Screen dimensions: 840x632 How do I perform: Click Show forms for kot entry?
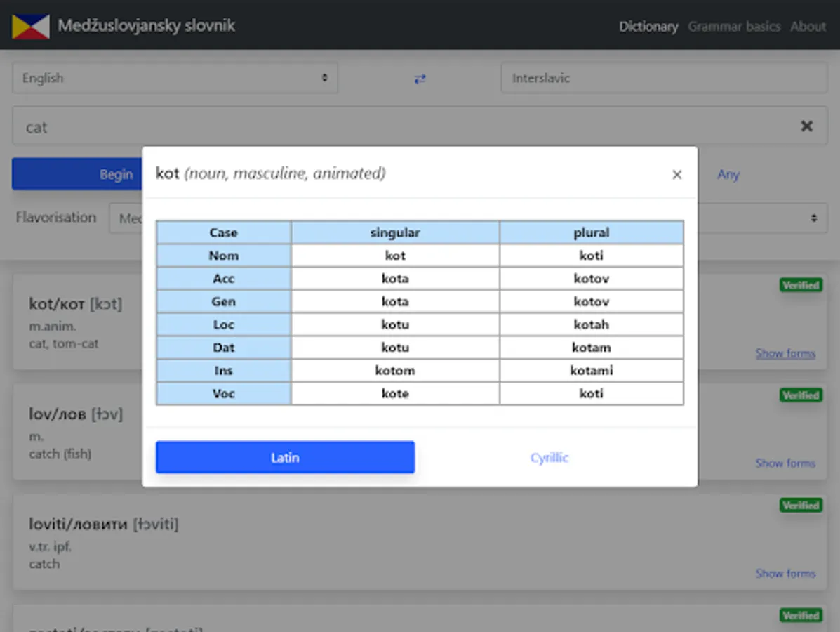coord(785,353)
